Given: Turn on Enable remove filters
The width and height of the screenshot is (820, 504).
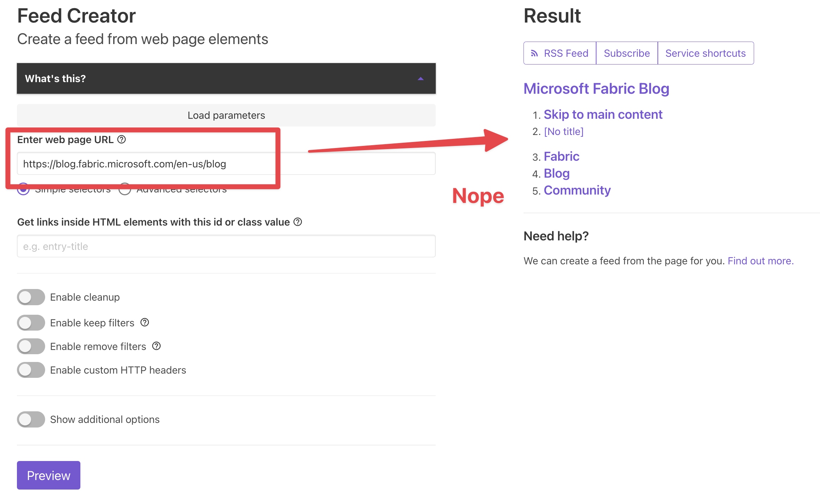Looking at the screenshot, I should point(31,346).
